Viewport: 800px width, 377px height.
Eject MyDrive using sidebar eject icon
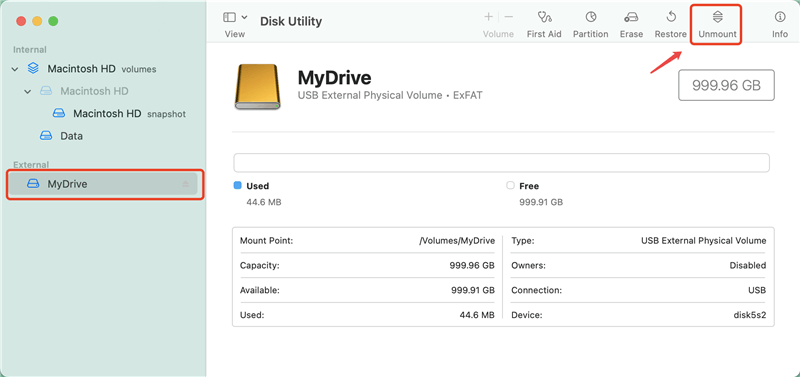(x=185, y=184)
